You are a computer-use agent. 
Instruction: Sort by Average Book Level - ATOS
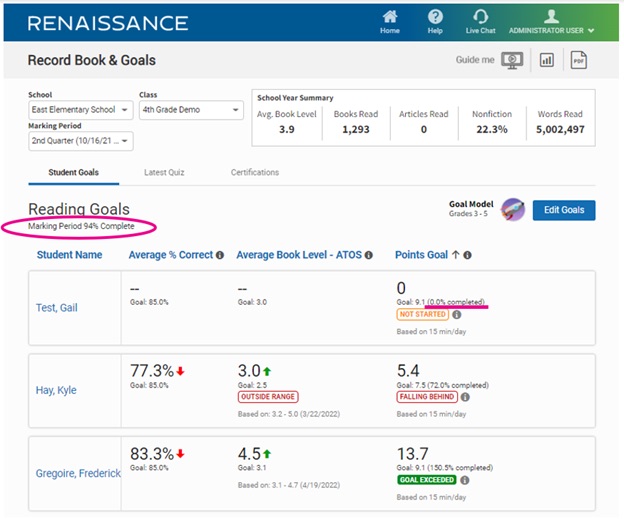pos(299,255)
